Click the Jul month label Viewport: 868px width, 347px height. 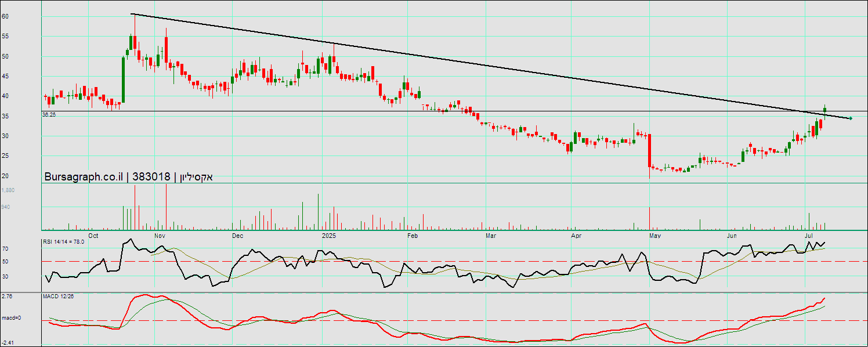click(809, 236)
